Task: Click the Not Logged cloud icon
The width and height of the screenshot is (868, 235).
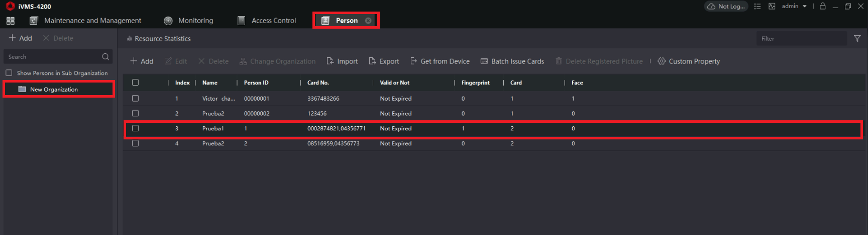Action: click(711, 7)
